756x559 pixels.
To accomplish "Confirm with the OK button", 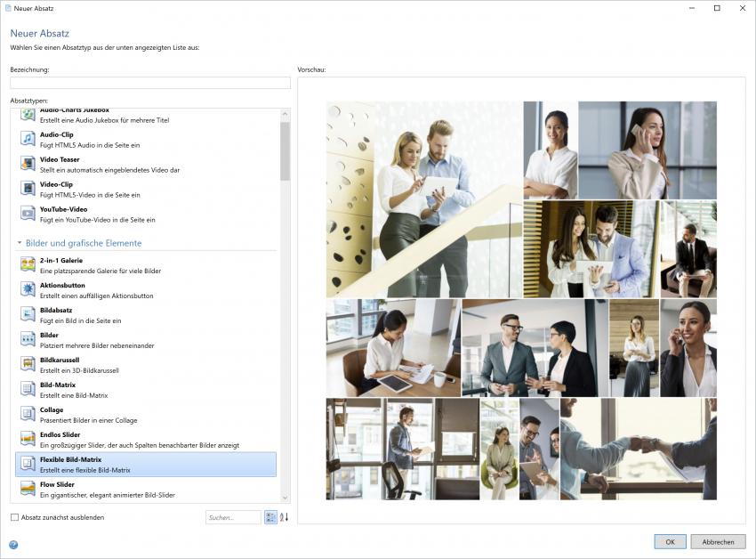I will click(x=670, y=541).
